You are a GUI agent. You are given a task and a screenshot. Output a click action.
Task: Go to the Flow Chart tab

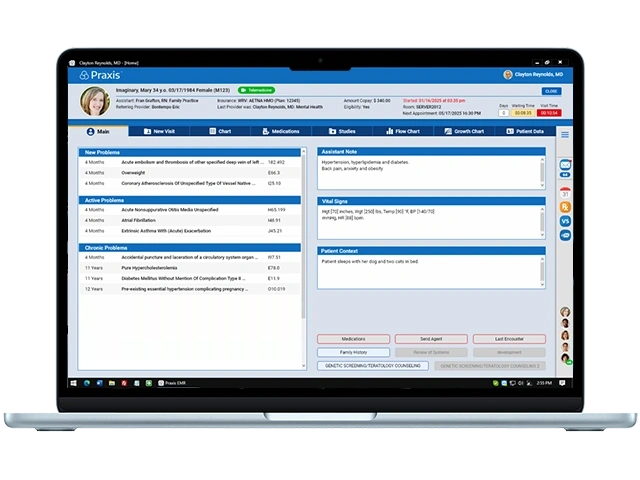(x=401, y=131)
